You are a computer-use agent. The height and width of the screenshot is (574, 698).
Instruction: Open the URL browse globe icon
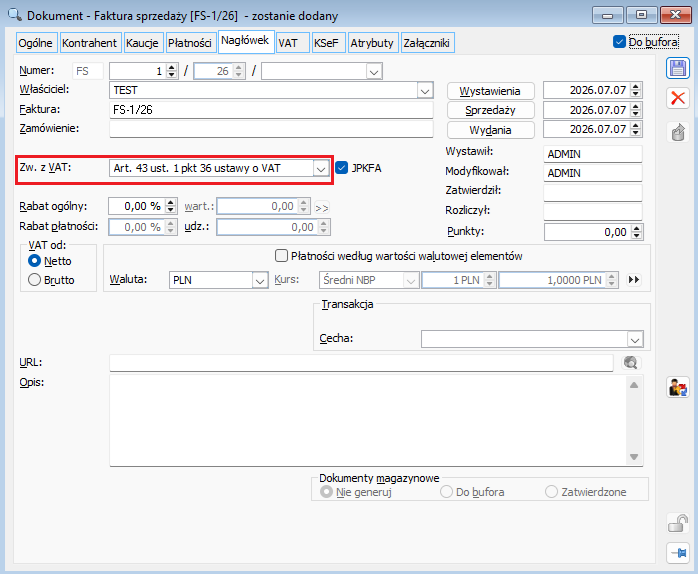630,363
